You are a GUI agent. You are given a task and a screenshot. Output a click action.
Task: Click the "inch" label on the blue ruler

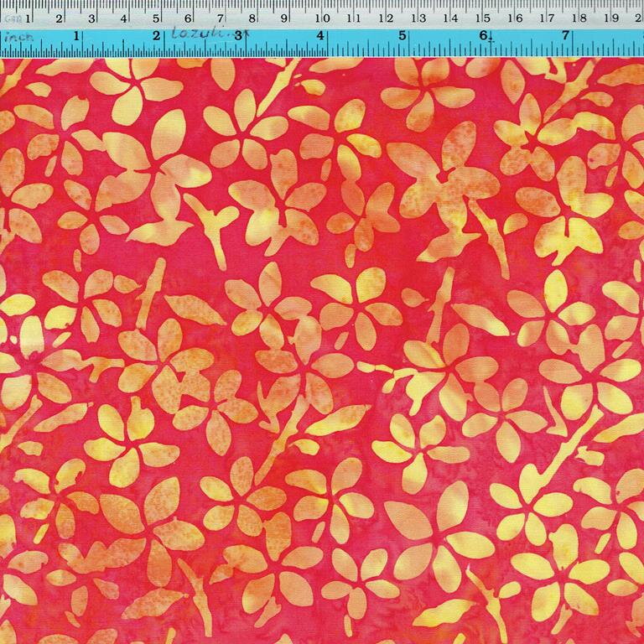point(19,37)
